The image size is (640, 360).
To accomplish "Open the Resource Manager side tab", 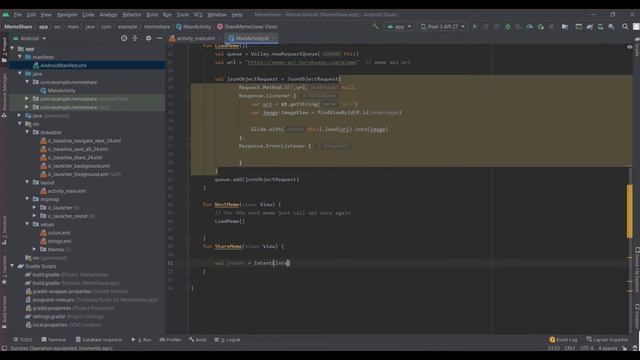I will pos(4,95).
